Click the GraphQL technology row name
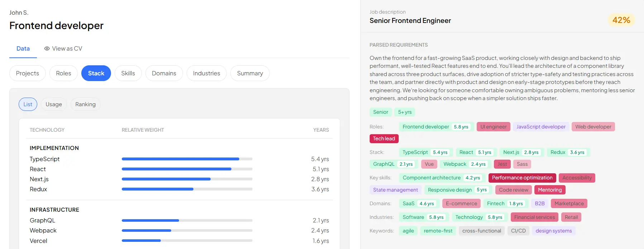Screen dimensions: 644x249 [42, 220]
